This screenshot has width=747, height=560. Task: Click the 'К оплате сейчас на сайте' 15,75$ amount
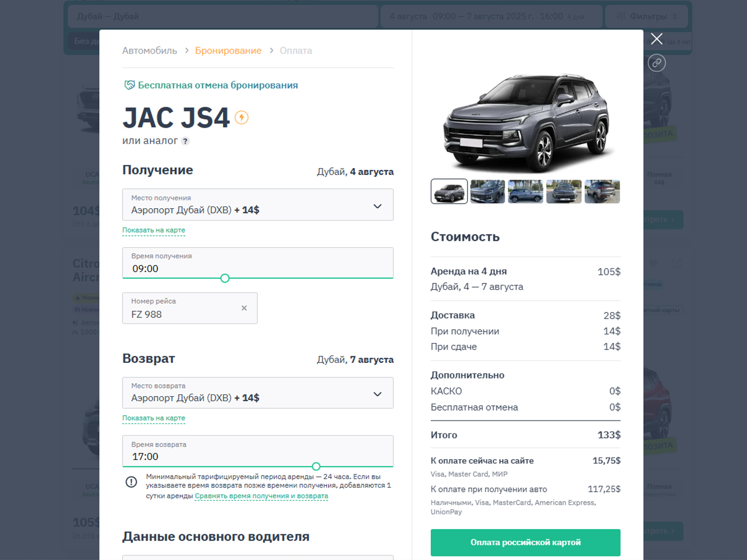(x=606, y=461)
